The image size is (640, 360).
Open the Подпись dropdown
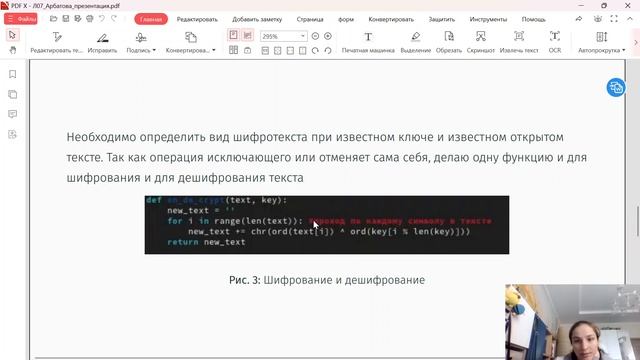(x=141, y=42)
